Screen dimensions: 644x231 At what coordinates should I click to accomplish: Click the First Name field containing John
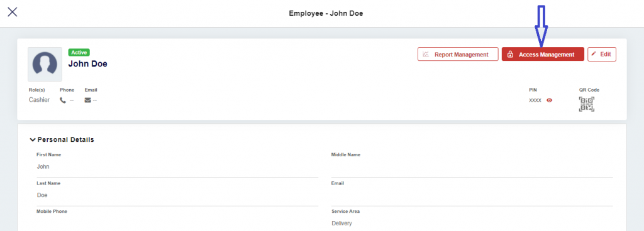[x=177, y=167]
